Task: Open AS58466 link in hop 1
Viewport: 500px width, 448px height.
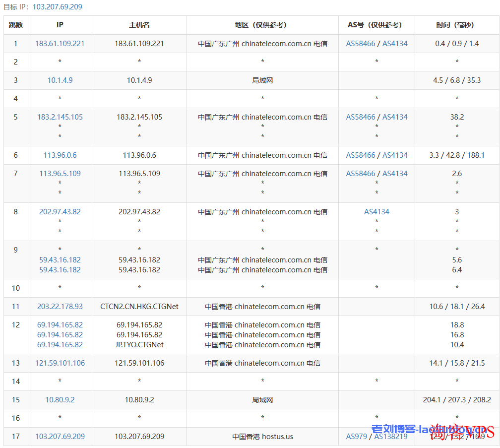Action: [x=361, y=44]
